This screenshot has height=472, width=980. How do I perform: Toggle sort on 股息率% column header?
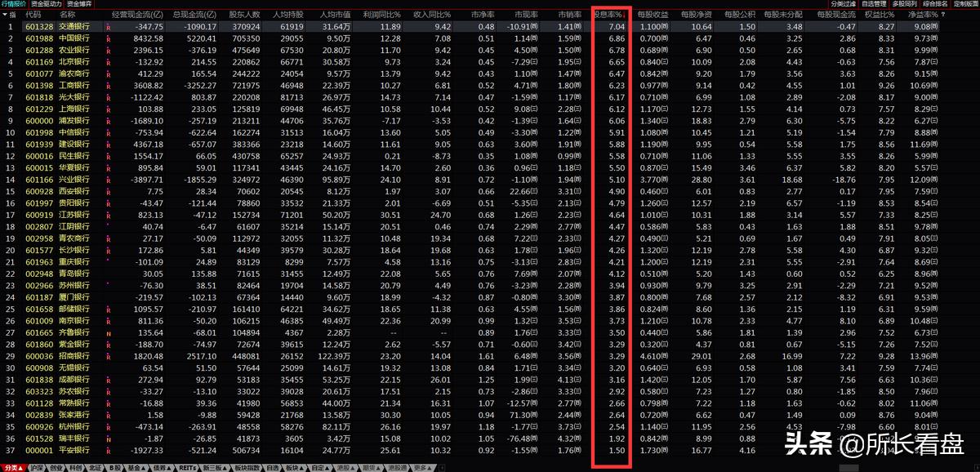(x=608, y=15)
